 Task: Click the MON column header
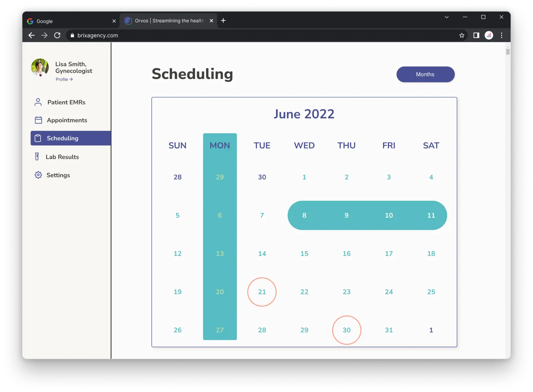[x=220, y=145]
